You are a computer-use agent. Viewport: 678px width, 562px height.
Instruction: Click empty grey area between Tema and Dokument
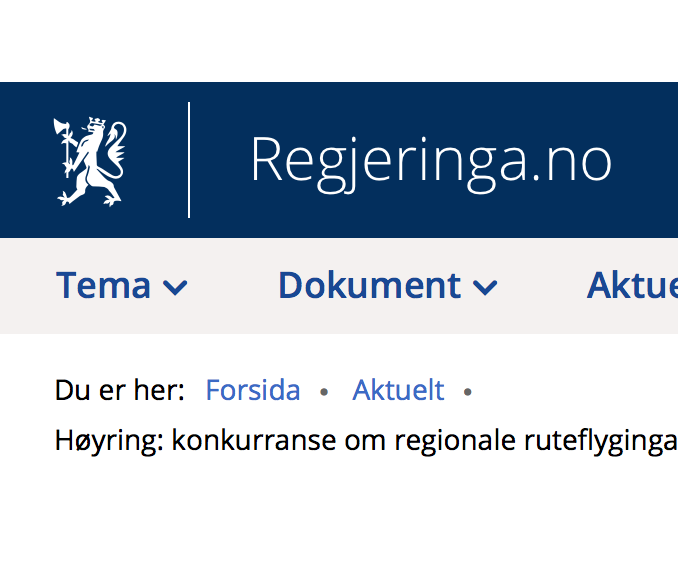[233, 285]
